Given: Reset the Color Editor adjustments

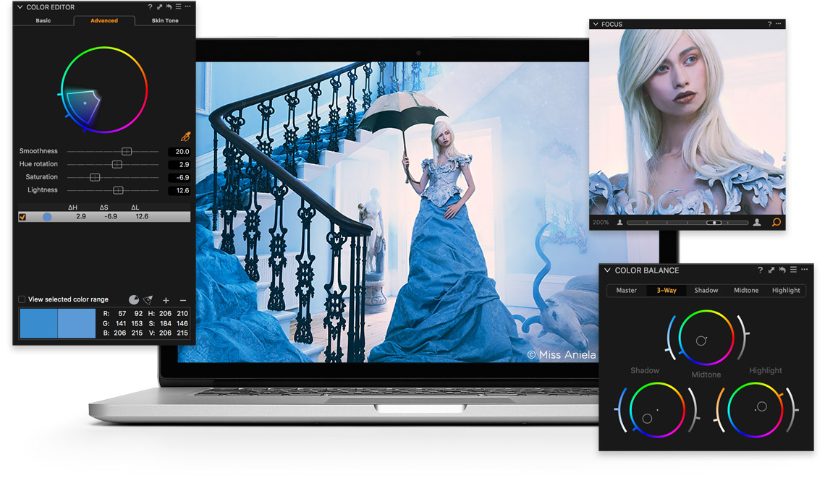Looking at the screenshot, I should point(169,7).
